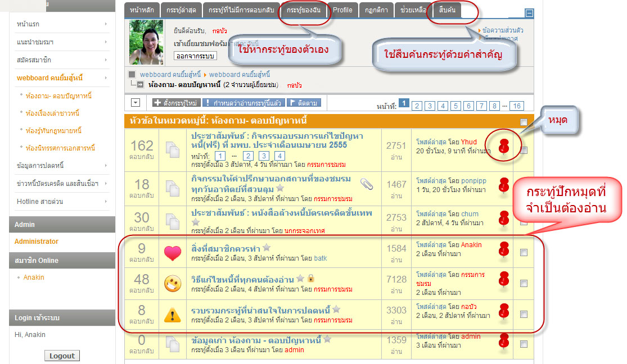Click the กำหนดว่าอ่านกระทู้นั้นแล้ว button
The height and width of the screenshot is (364, 627).
point(243,103)
